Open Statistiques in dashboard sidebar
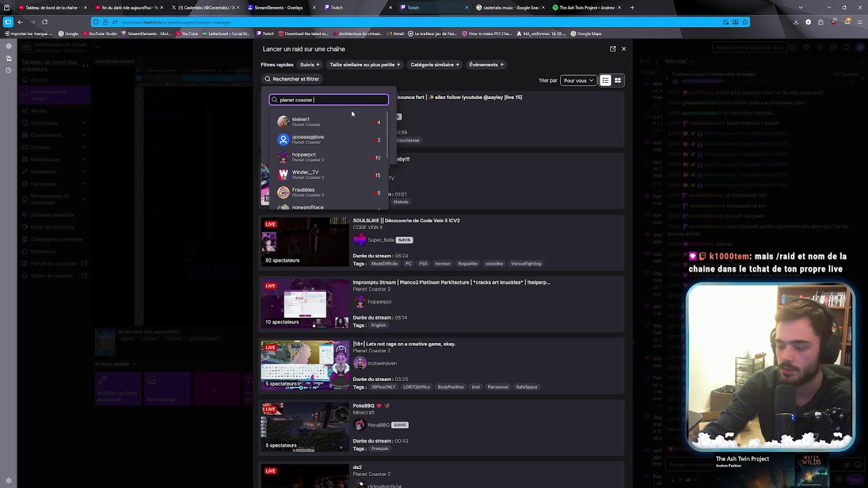The width and height of the screenshot is (868, 488). point(44,123)
